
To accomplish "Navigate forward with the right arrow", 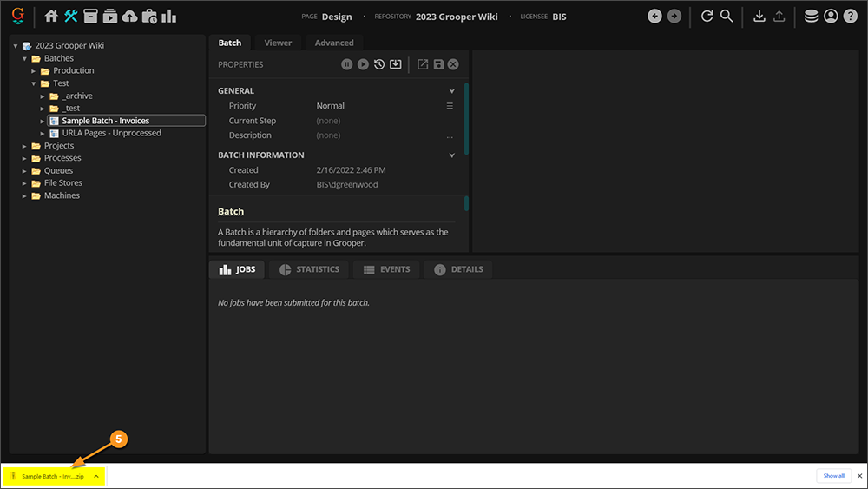I will pos(674,16).
